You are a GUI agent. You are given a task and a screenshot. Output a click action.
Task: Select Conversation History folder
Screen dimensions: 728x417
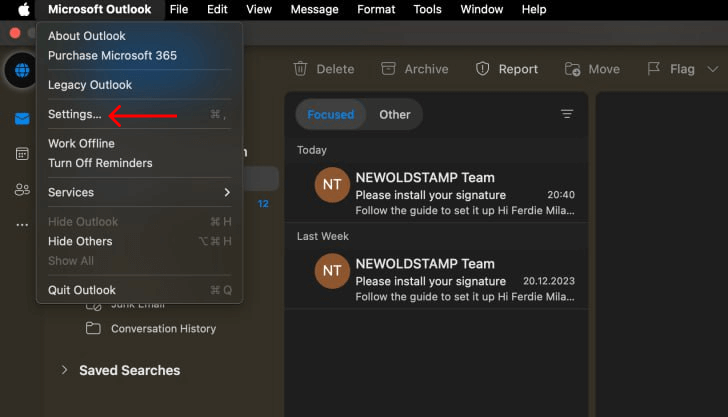(x=163, y=328)
